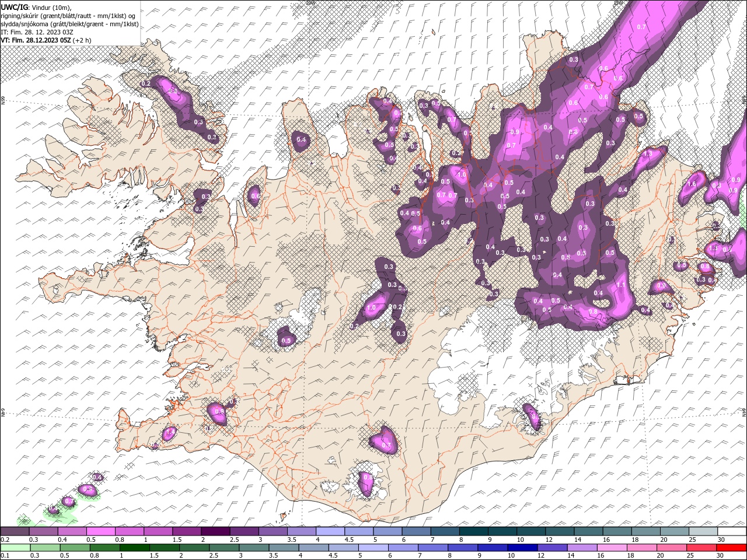This screenshot has height=560, width=747.
Task: Select the 'Vindur (10m),' header text
Action: click(51, 7)
